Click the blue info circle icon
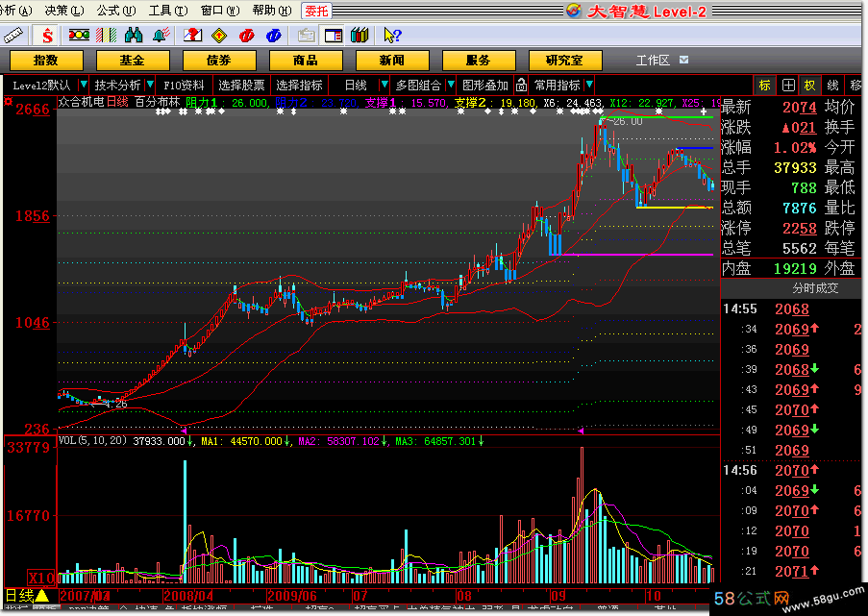Screen dimensions: 868x616 click(273, 36)
